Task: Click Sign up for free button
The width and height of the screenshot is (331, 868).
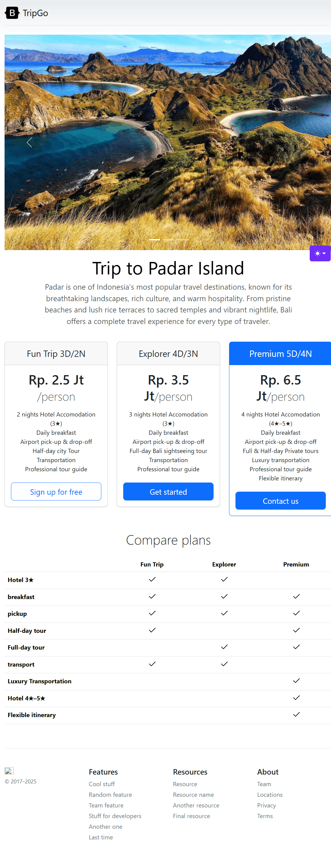Action: tap(56, 492)
